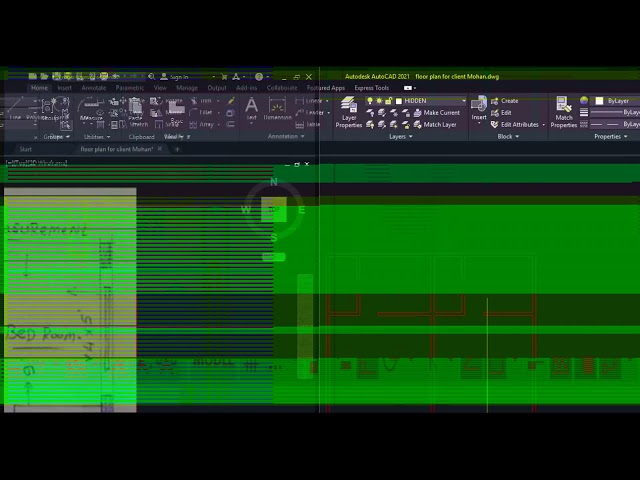Click the Leader annotation tool

[309, 113]
